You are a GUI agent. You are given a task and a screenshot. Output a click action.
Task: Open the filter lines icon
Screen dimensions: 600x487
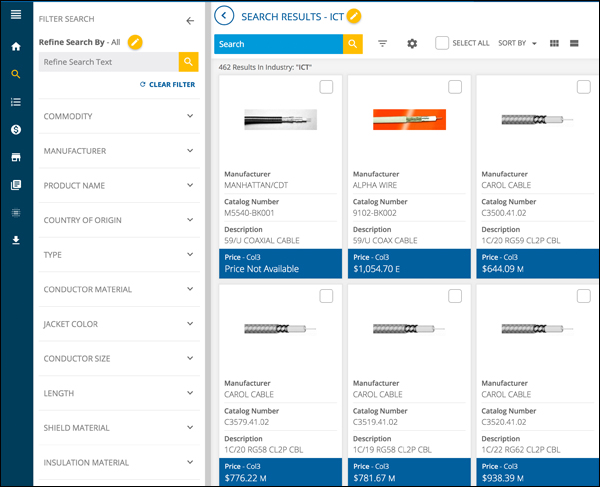coord(382,44)
